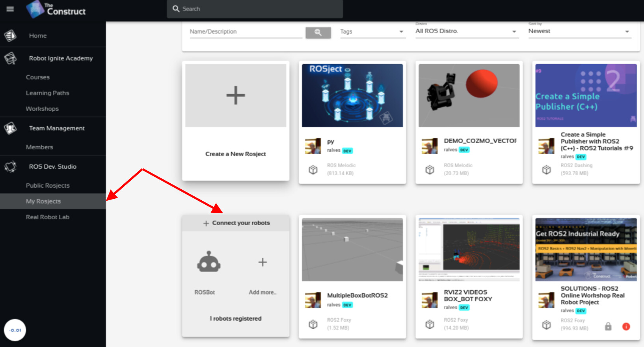Screen dimensions: 644x347
Task: Click ralves avatar on RVIZ2 VIDEOS card
Action: coord(430,300)
